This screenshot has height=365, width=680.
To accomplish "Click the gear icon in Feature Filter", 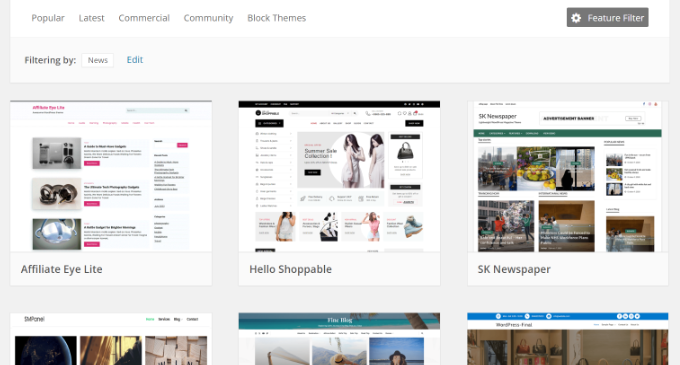I will pos(576,18).
